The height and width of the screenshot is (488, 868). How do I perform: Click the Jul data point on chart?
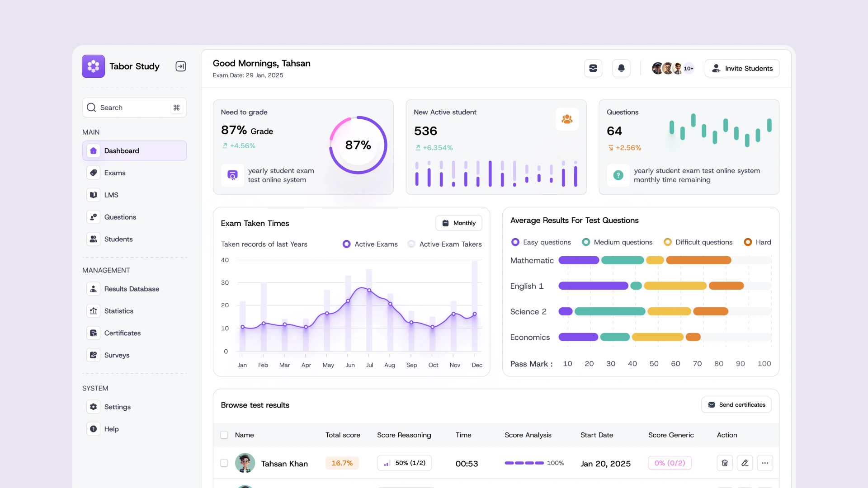pyautogui.click(x=369, y=291)
